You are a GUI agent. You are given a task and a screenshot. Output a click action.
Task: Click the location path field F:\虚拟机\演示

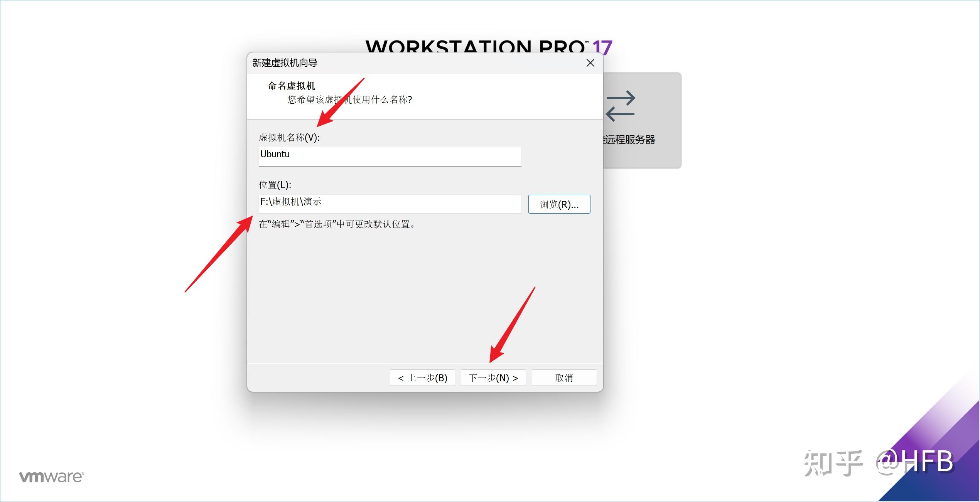390,204
